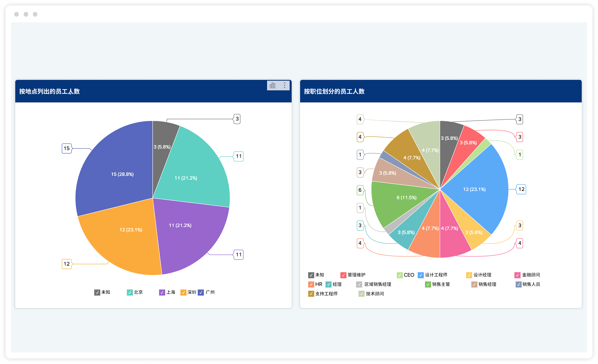
Task: Hide the 广州 series via legend
Action: [x=201, y=292]
